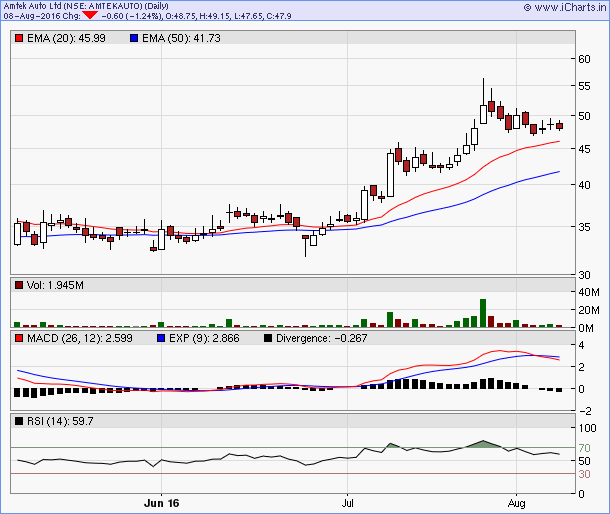Click the www.iCharts.in copyright text
Image resolution: width=610 pixels, height=514 pixels.
pos(566,7)
